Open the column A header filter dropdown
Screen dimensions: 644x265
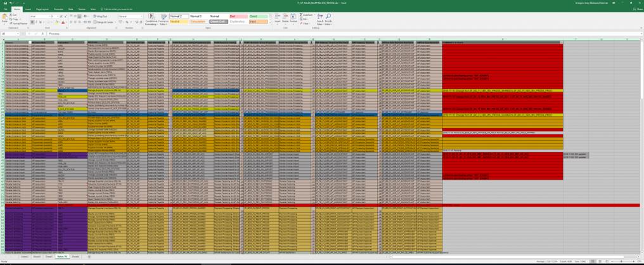(x=30, y=42)
